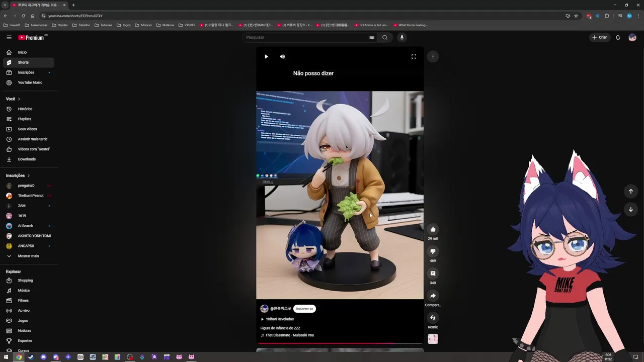Share the Short via Compartilhar
This screenshot has width=644, height=362.
click(433, 296)
